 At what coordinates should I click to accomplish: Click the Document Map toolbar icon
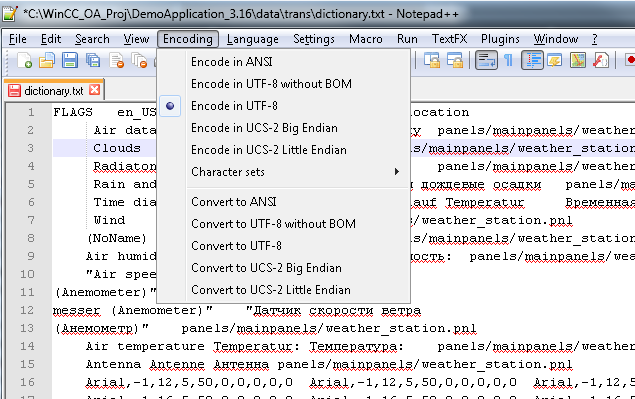coord(578,60)
